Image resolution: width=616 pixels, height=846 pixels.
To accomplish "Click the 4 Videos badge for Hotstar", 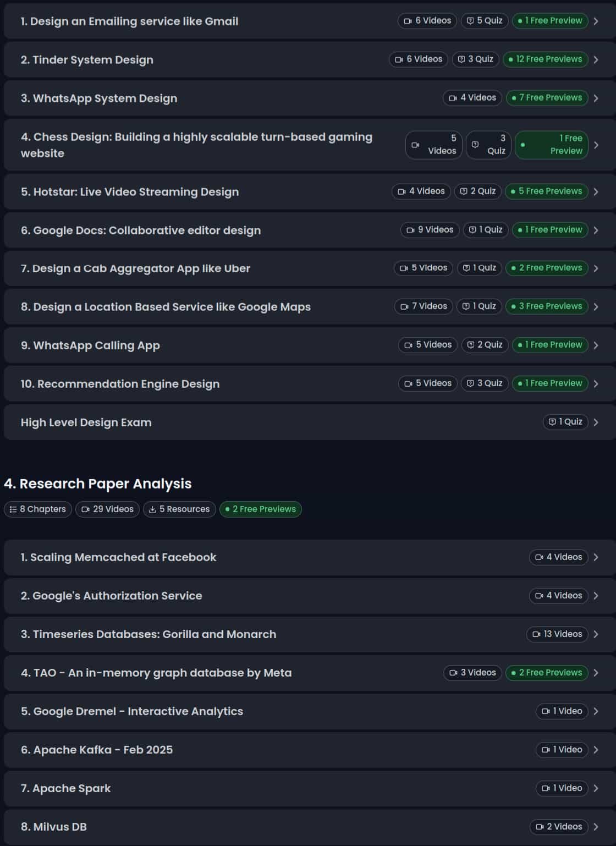I will pos(421,191).
